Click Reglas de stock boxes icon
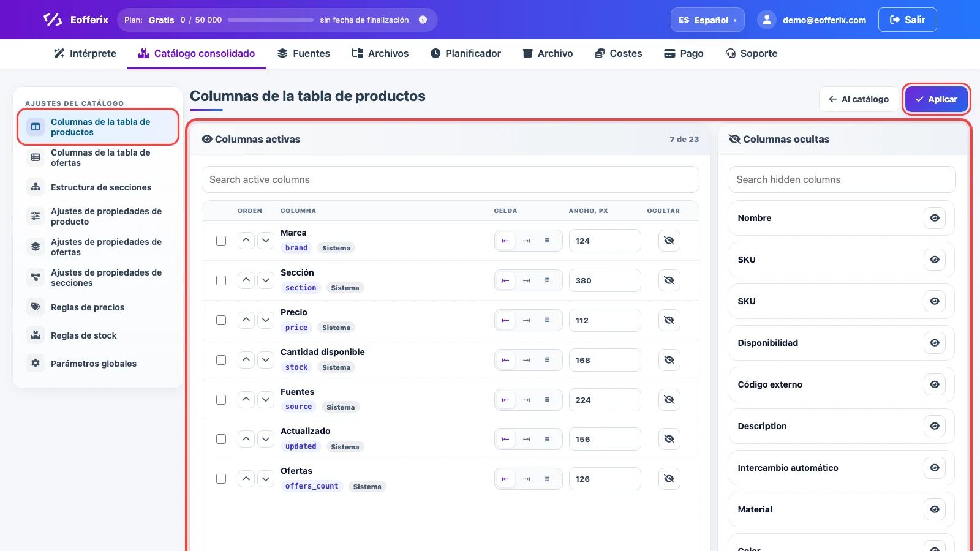 tap(36, 335)
